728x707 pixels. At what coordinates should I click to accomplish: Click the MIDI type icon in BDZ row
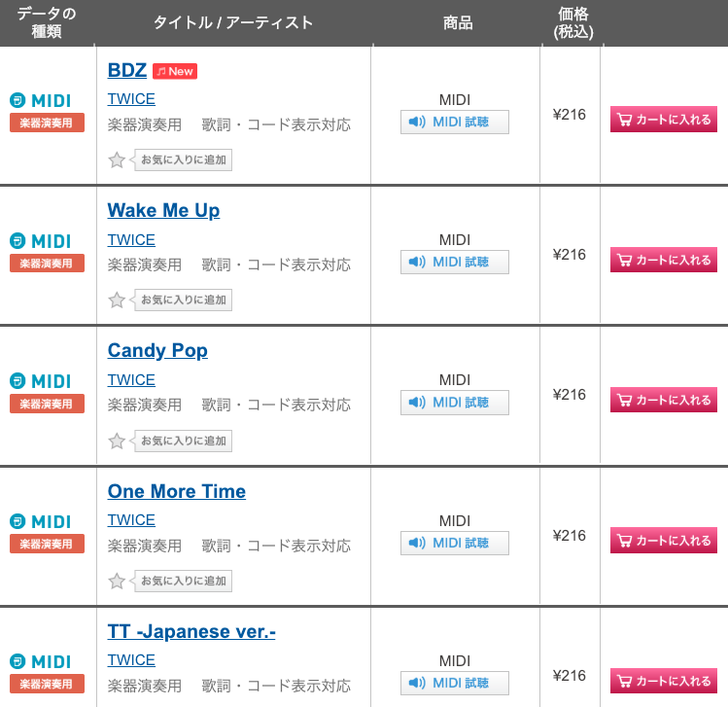pos(41,100)
